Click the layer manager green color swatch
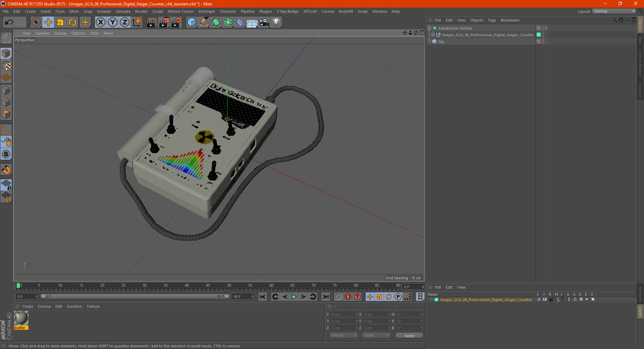The width and height of the screenshot is (644, 349). coord(436,300)
